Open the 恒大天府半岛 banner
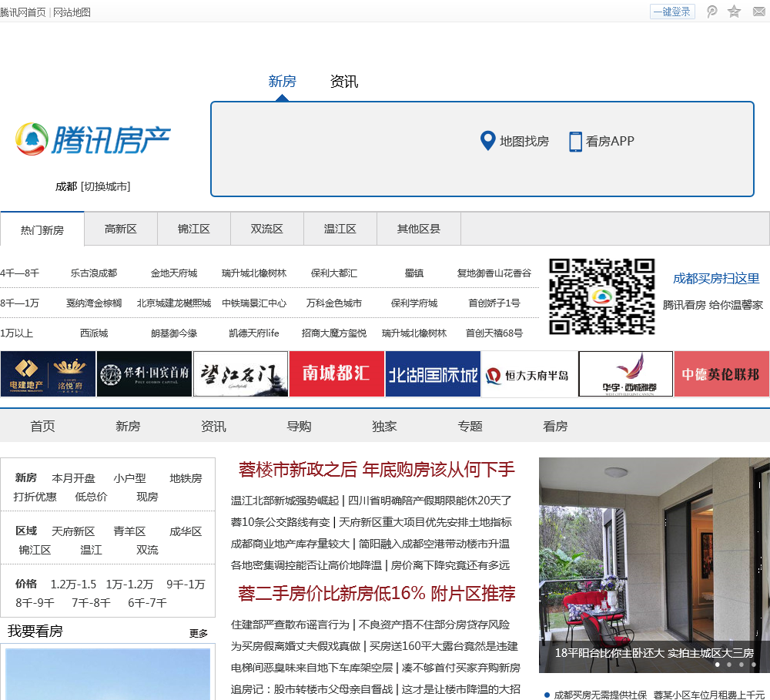 coord(530,373)
